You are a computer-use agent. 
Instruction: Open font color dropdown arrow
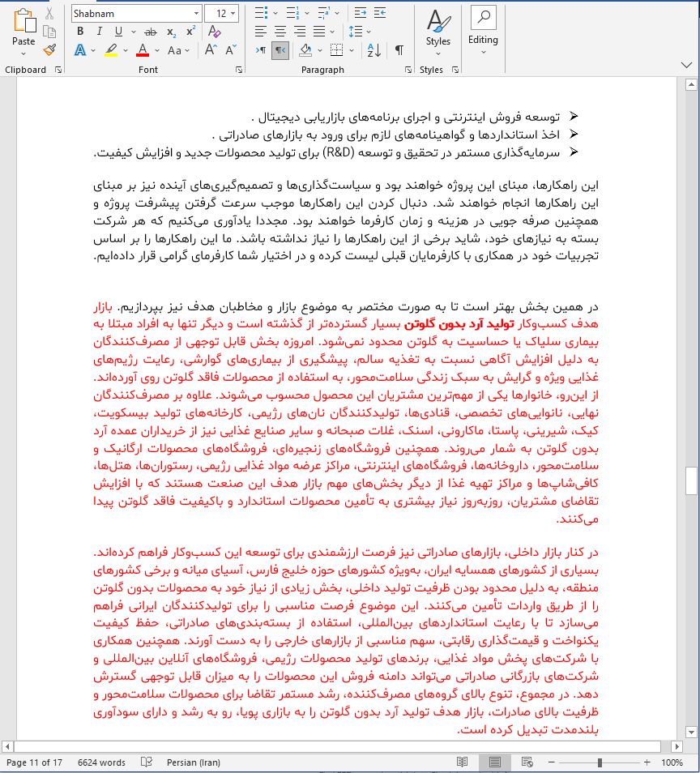point(156,50)
